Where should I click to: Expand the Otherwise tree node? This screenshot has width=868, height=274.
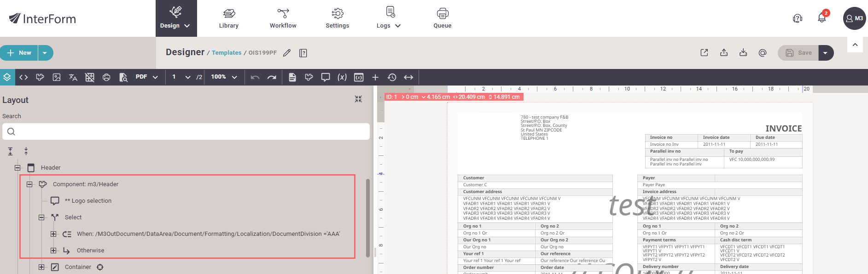click(53, 251)
